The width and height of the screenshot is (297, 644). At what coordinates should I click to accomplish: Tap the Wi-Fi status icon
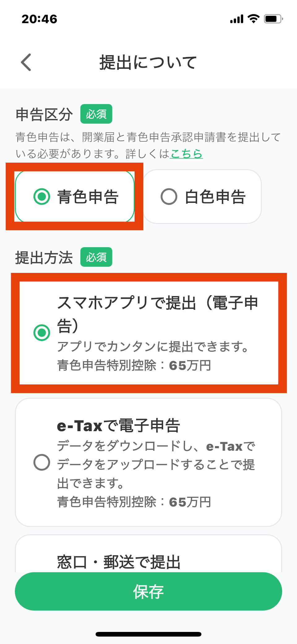tap(254, 19)
